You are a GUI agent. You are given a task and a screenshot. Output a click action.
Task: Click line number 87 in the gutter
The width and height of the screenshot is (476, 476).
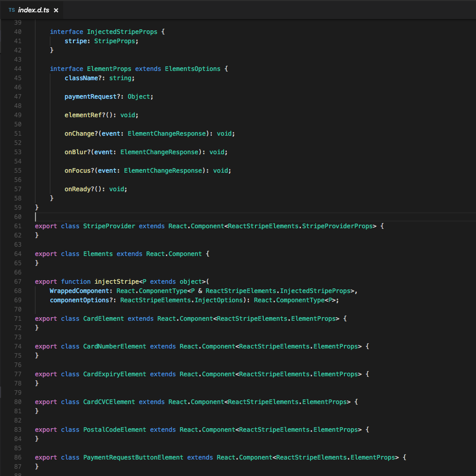pos(17,466)
